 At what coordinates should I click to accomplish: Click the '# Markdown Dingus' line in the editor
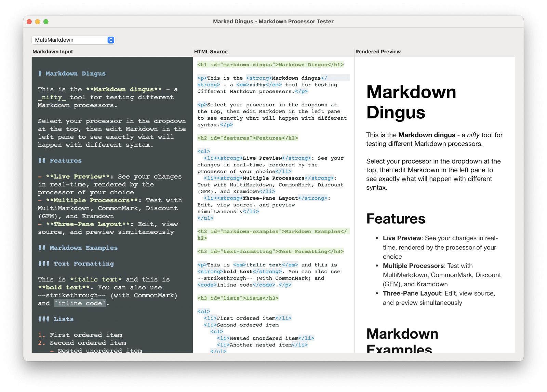72,74
